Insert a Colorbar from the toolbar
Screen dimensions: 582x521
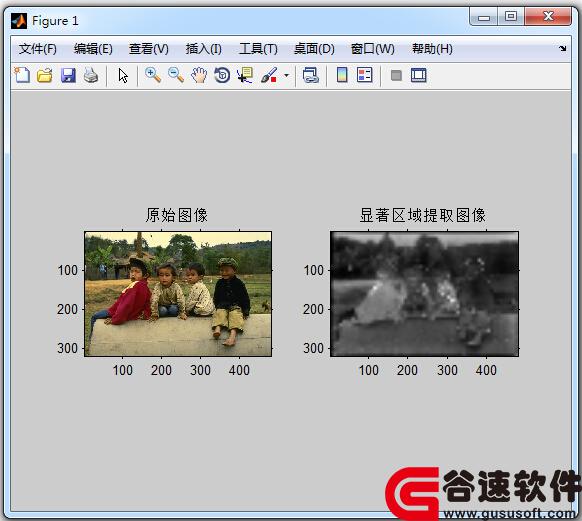pyautogui.click(x=342, y=75)
